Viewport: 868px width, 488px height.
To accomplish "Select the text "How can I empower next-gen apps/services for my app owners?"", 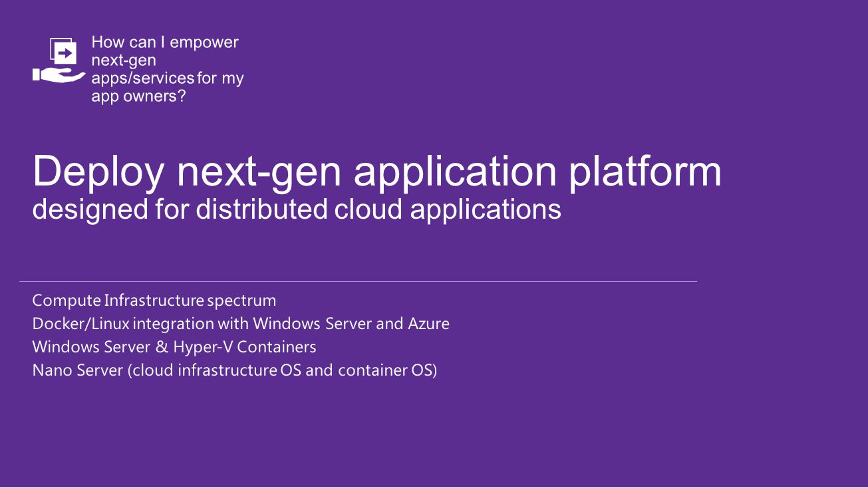I will click(x=168, y=69).
